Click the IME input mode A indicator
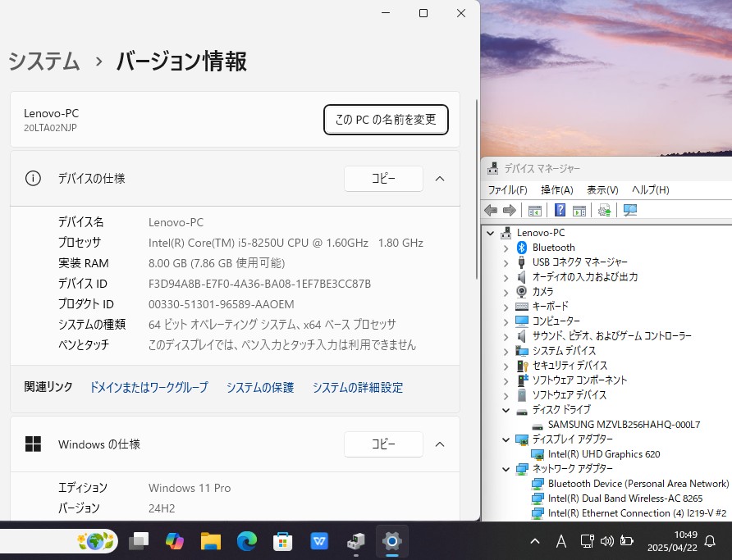Image resolution: width=732 pixels, height=560 pixels. click(x=561, y=541)
